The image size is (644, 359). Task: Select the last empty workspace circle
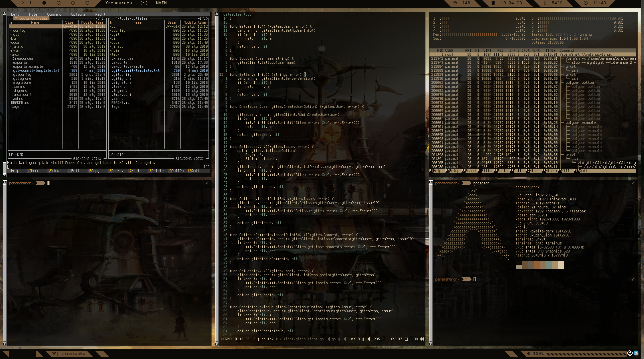(x=87, y=3)
